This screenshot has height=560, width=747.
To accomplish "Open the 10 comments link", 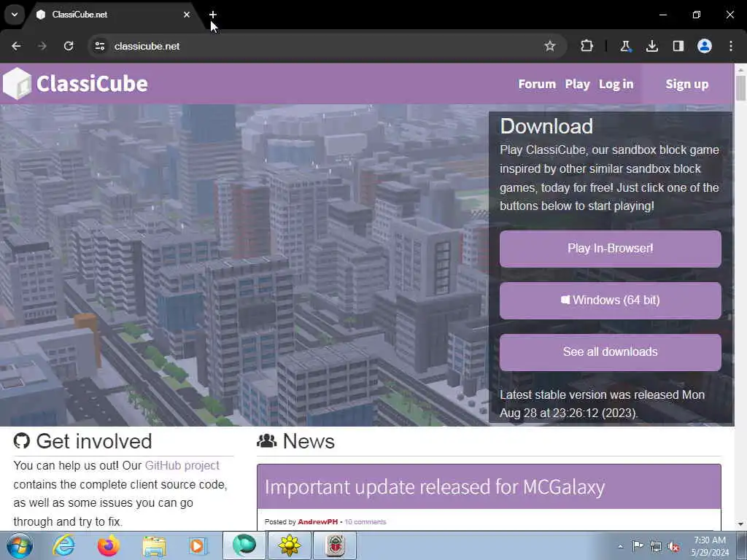I will (x=365, y=522).
